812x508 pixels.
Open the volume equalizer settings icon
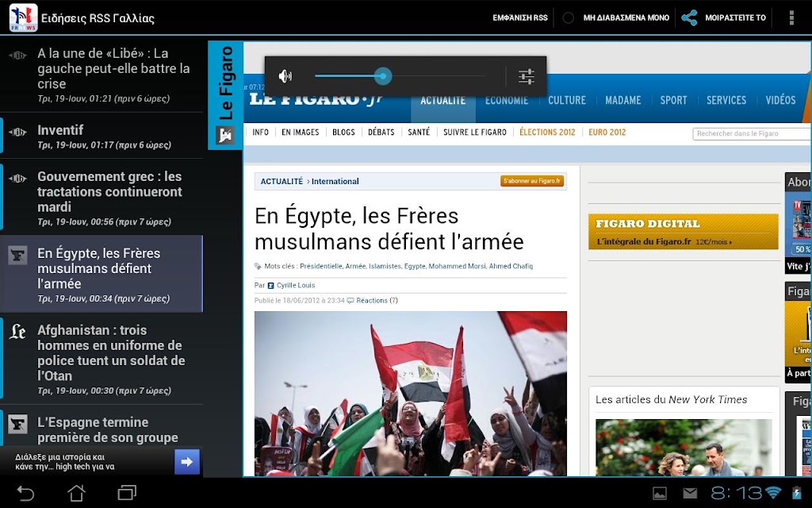pos(527,77)
